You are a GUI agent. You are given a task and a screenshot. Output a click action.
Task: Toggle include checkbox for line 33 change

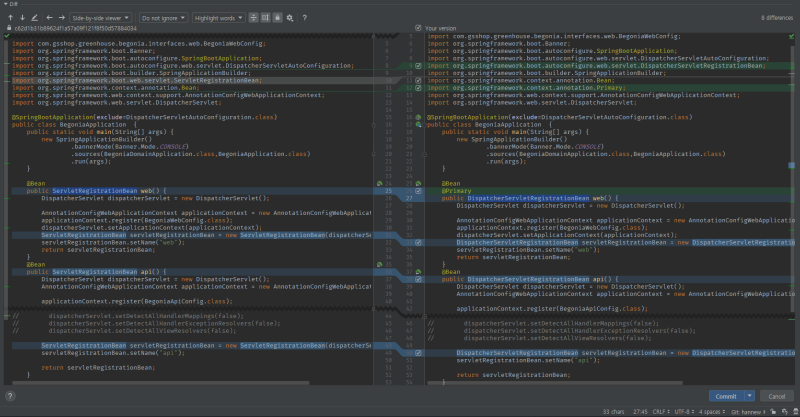(418, 242)
